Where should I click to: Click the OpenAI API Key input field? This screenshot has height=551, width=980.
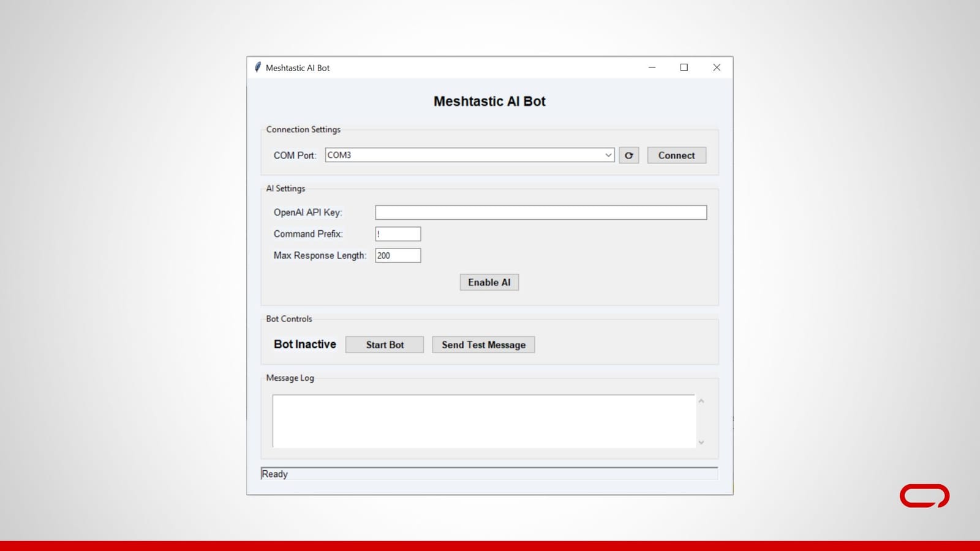click(541, 212)
